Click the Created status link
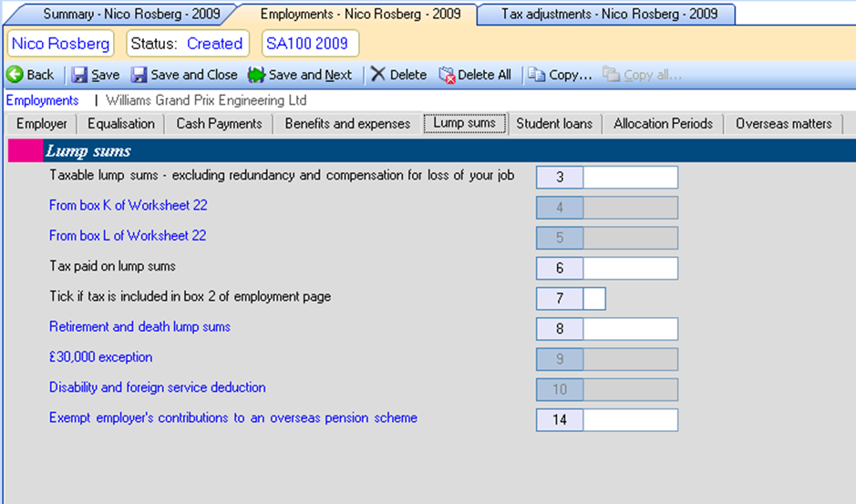Screen dimensions: 856x504 click(x=214, y=44)
